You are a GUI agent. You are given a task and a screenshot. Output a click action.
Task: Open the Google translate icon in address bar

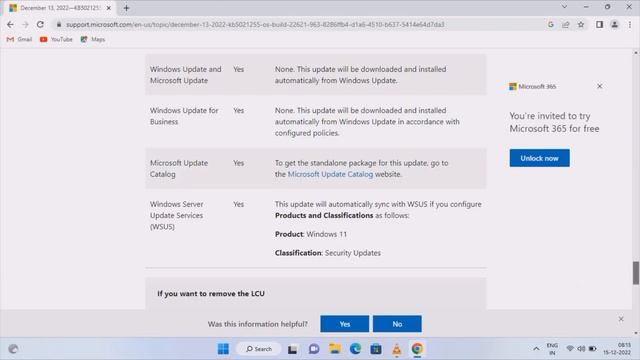coord(551,24)
